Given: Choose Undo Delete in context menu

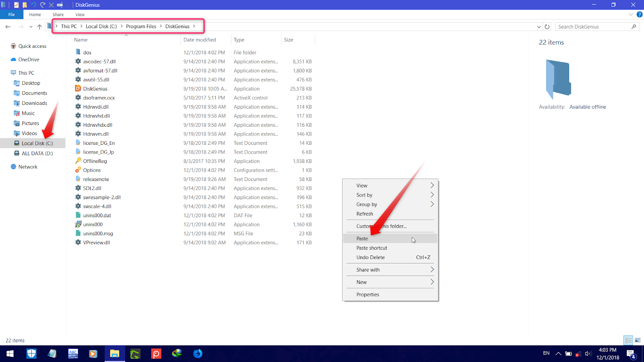Looking at the screenshot, I should pos(390,257).
